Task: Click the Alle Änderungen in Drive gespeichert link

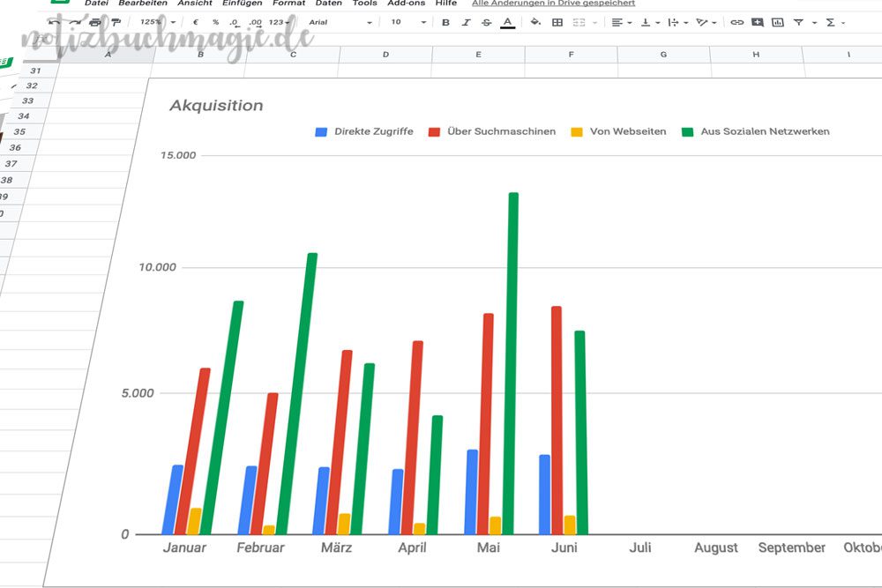Action: pyautogui.click(x=554, y=4)
